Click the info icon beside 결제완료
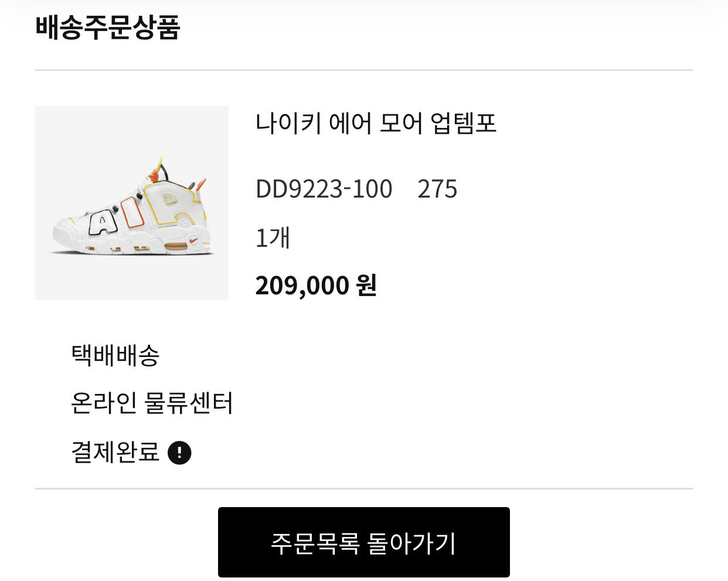This screenshot has width=728, height=581. pyautogui.click(x=179, y=453)
